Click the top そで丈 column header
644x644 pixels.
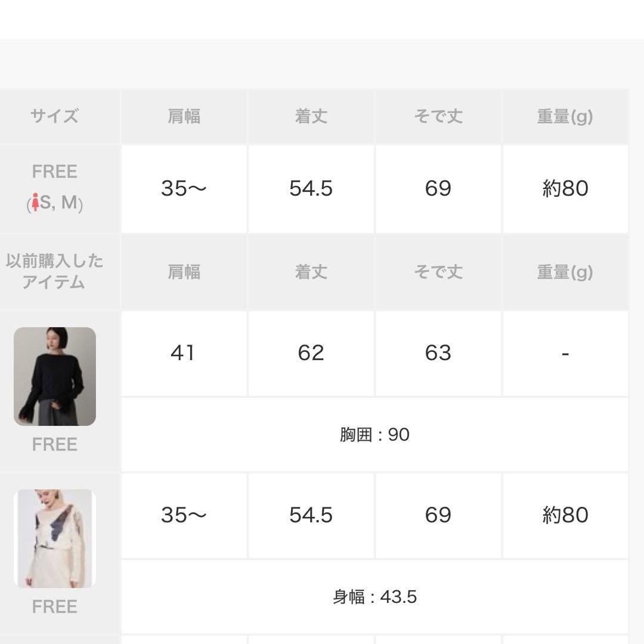coord(438,116)
